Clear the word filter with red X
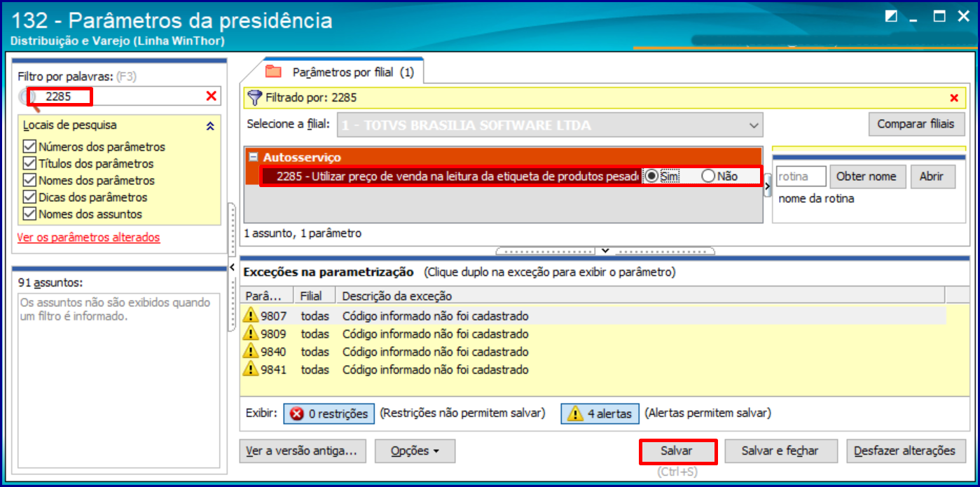Screen dimensions: 980x487 (211, 96)
